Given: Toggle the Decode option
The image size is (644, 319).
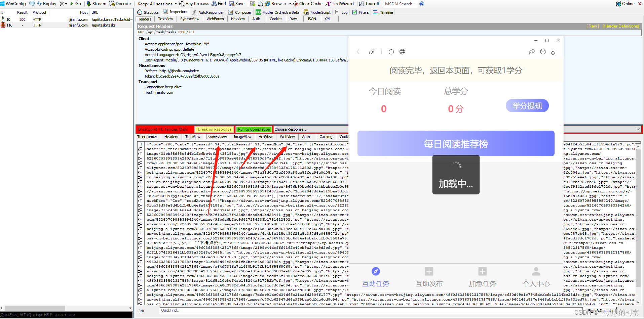Looking at the screenshot, I should click(120, 4).
